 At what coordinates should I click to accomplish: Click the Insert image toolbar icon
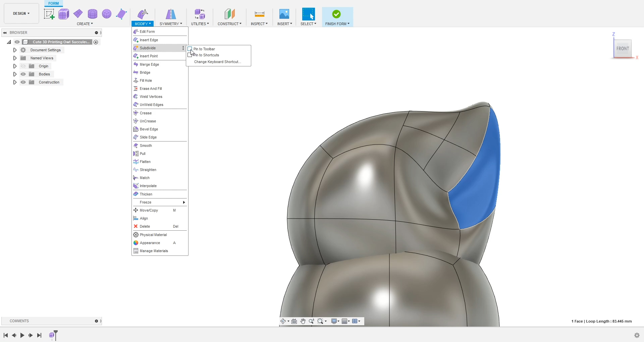click(284, 14)
